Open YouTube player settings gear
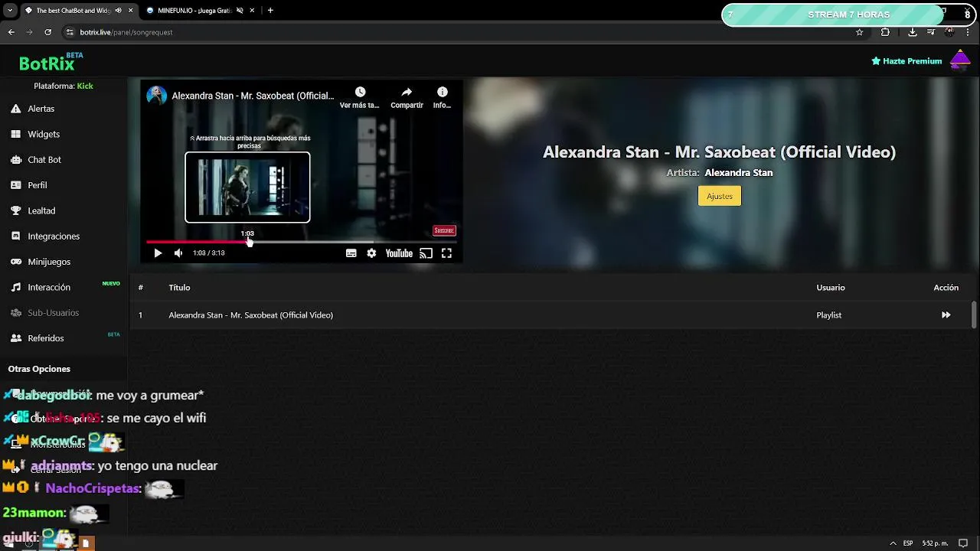The image size is (980, 551). [x=371, y=253]
